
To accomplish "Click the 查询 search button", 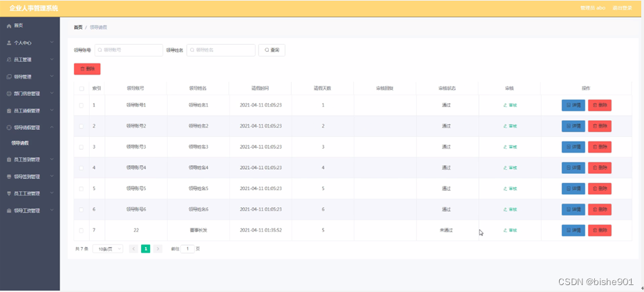I will point(272,50).
